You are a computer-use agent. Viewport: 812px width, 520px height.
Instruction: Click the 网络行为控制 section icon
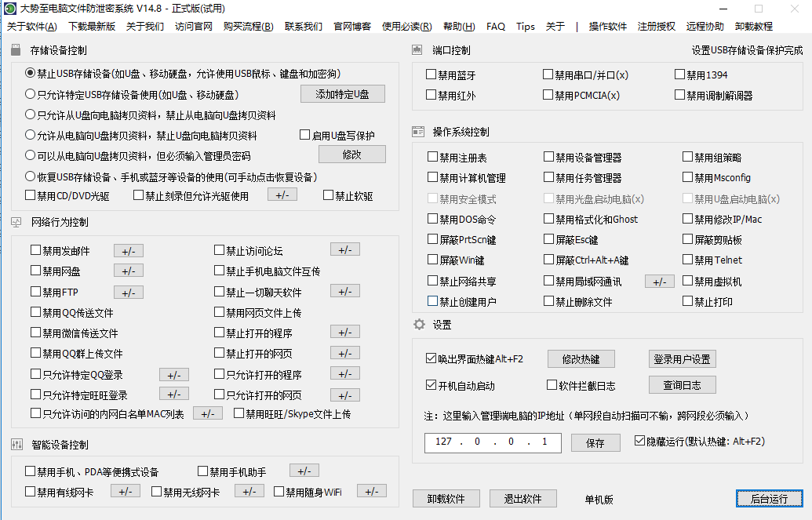click(16, 224)
